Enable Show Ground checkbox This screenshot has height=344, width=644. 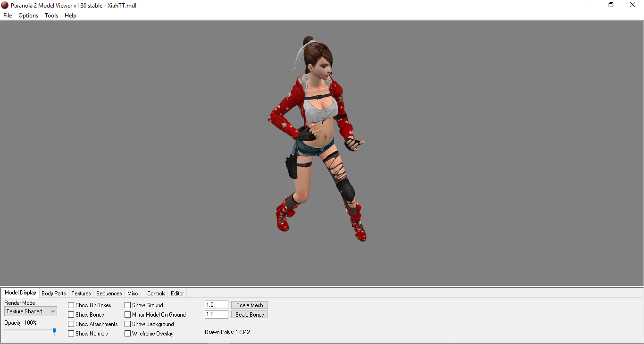128,305
